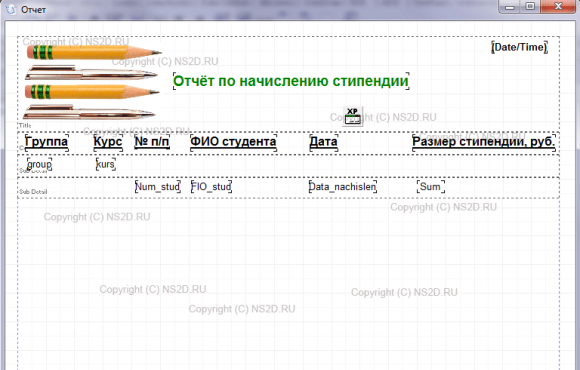Select the Дата column header label

[x=323, y=142]
